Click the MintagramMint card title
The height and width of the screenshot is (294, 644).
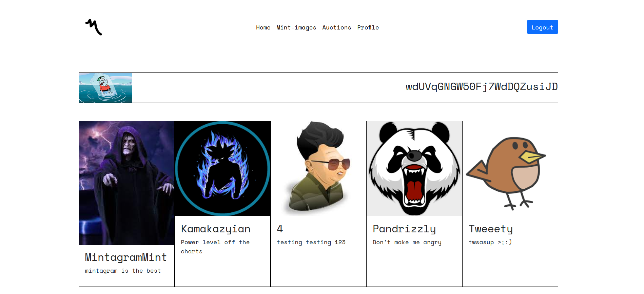[126, 257]
